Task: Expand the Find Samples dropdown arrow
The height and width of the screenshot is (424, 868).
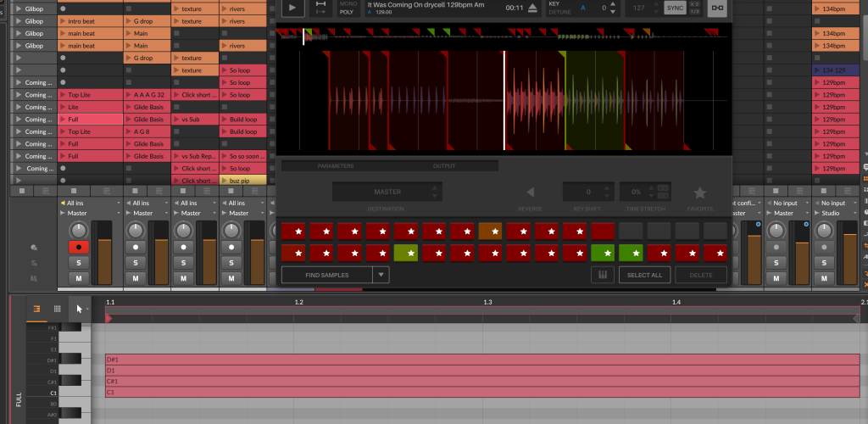Action: (x=381, y=275)
